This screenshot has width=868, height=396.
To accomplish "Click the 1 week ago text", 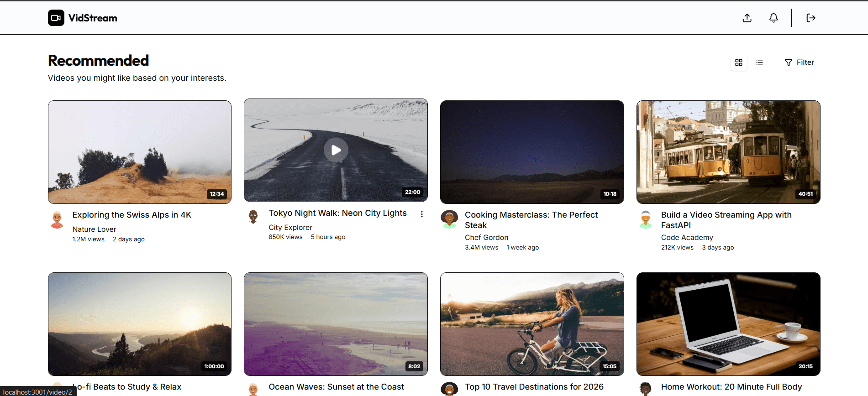I will 523,247.
